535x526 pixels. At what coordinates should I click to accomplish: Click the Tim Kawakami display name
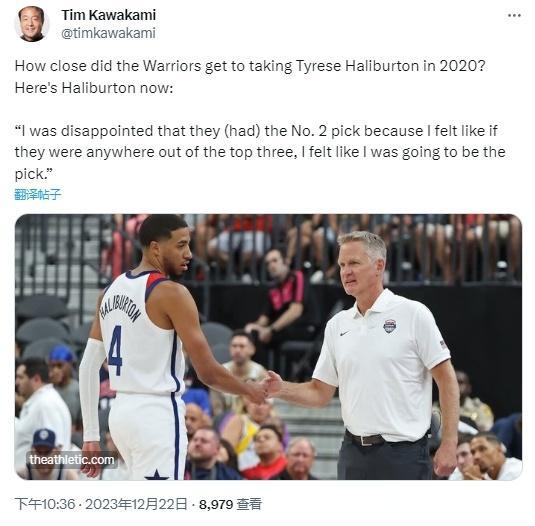point(109,15)
